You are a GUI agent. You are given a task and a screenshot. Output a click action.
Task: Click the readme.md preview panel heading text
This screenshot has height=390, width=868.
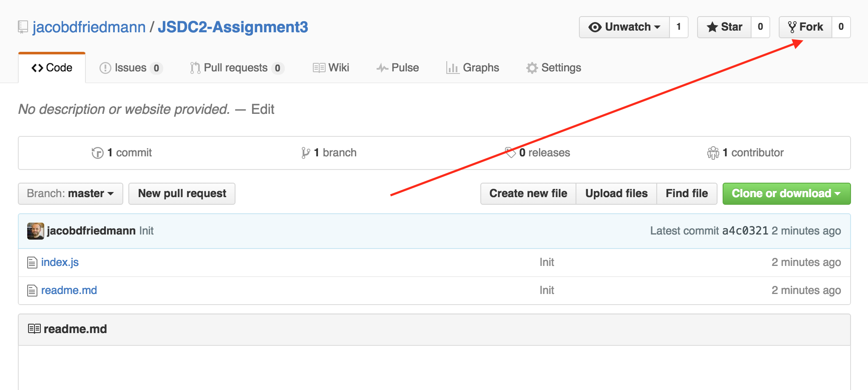tap(75, 329)
